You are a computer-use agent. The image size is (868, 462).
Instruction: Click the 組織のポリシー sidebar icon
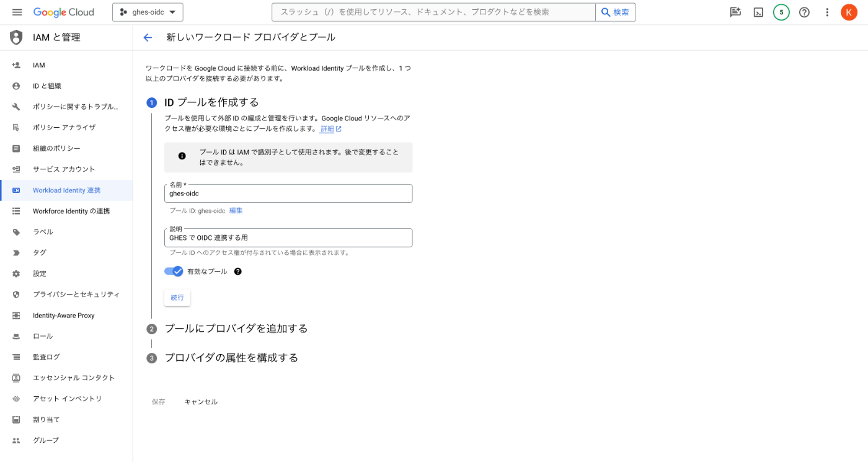click(16, 148)
